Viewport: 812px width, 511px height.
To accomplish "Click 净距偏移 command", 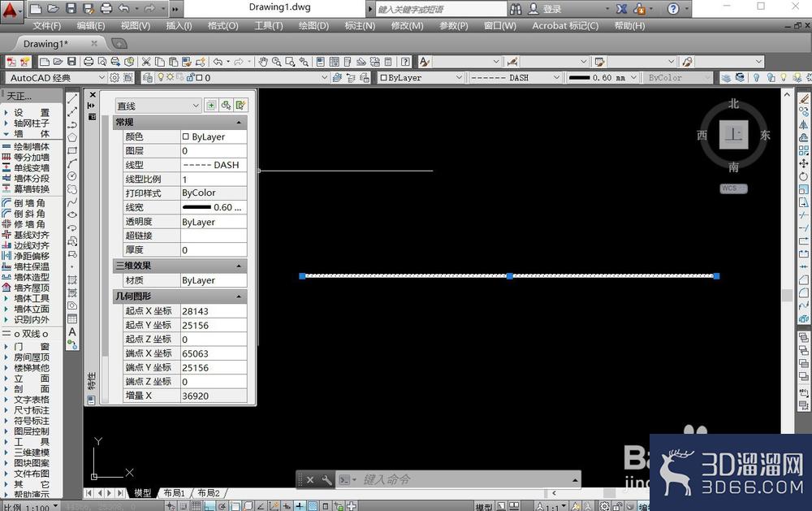I will [x=31, y=255].
